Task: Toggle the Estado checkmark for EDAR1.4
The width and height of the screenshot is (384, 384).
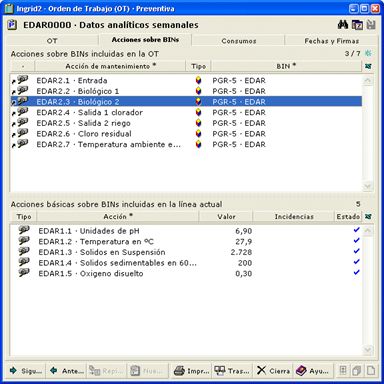Action: click(x=356, y=262)
